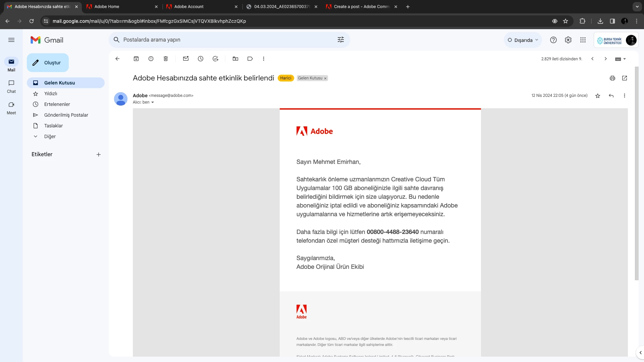The height and width of the screenshot is (362, 644).
Task: Click the sender avatar for Adobe
Action: [121, 99]
